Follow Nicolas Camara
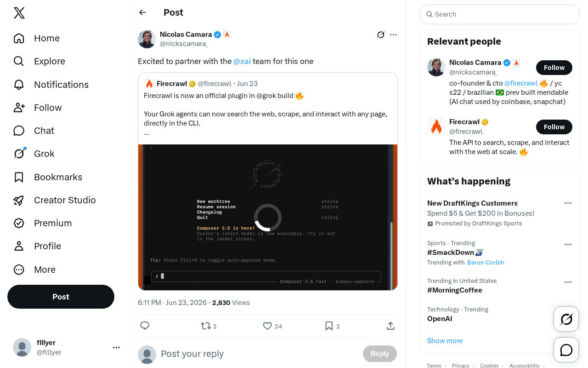This screenshot has height=368, width=588. click(554, 68)
